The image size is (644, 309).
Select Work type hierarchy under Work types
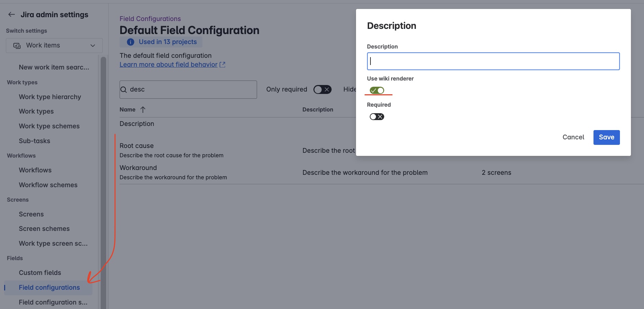click(50, 97)
